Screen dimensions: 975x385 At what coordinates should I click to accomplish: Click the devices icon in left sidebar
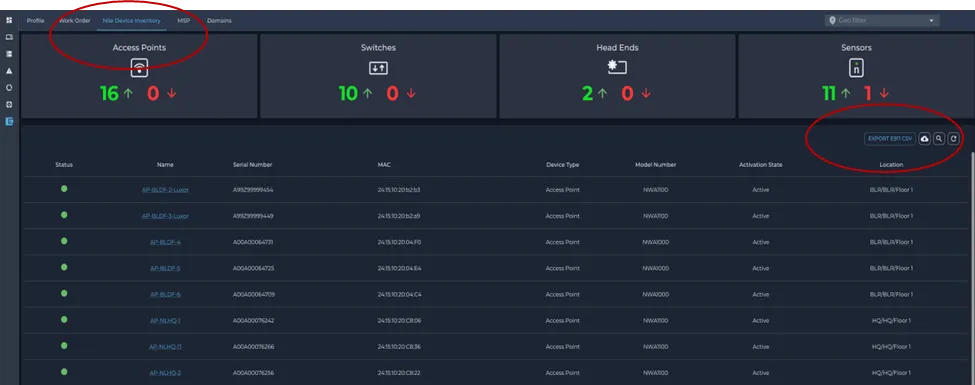click(x=9, y=37)
